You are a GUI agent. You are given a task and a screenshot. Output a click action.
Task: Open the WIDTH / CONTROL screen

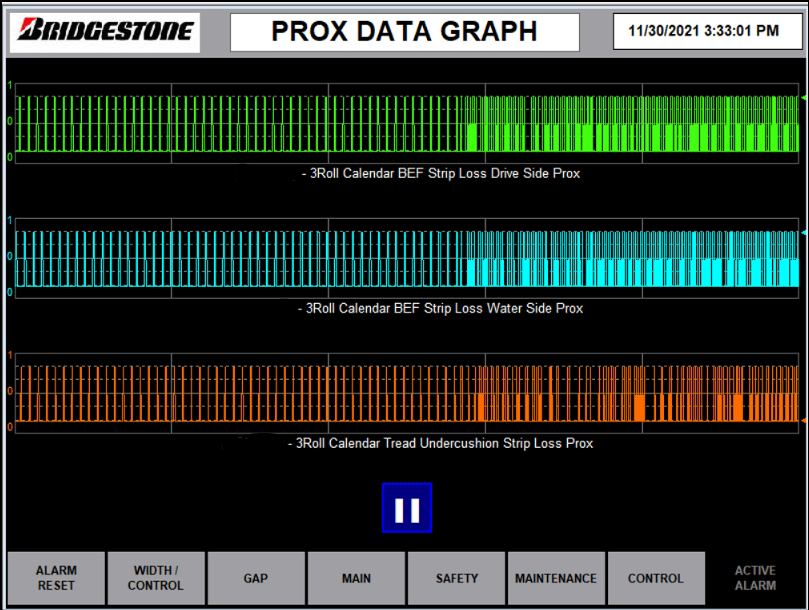point(156,578)
